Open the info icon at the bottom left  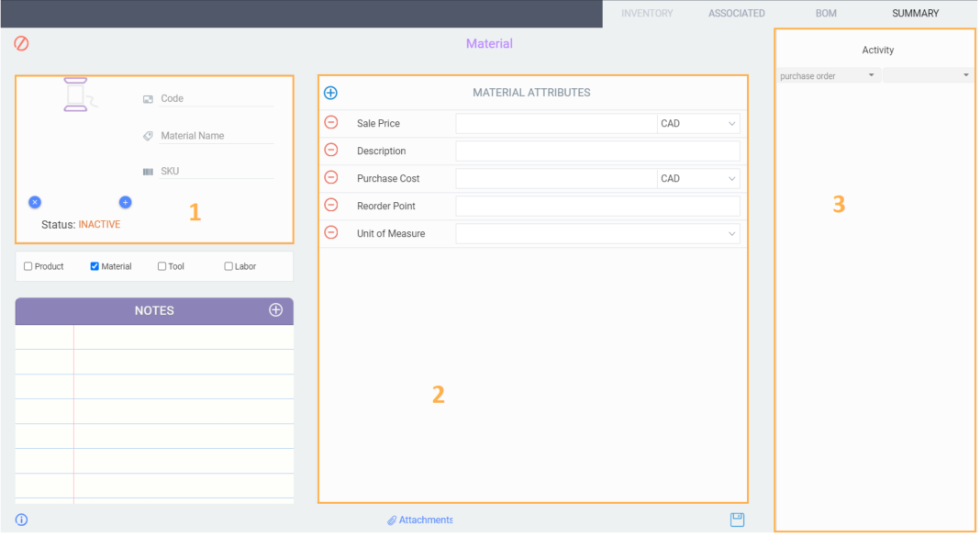tap(21, 520)
